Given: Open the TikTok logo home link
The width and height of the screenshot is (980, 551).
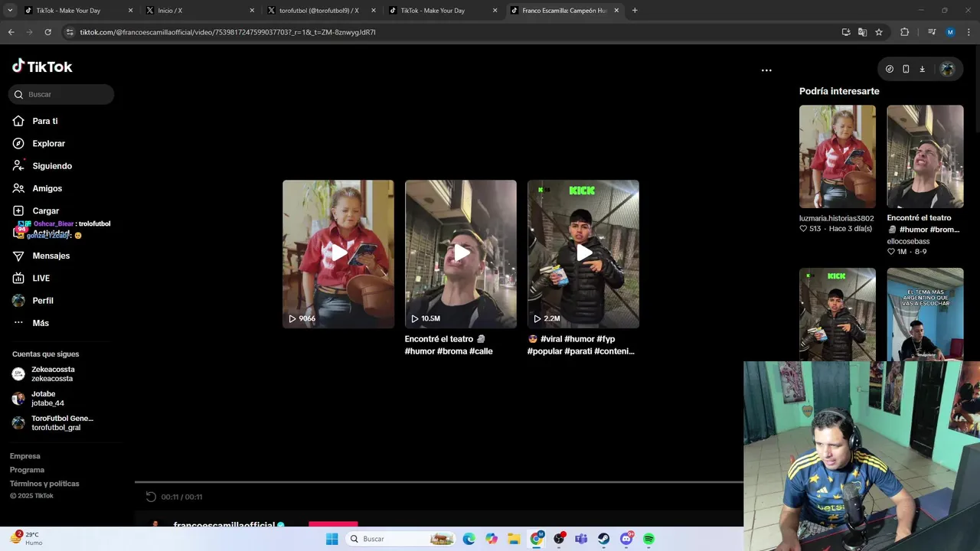Looking at the screenshot, I should click(42, 67).
